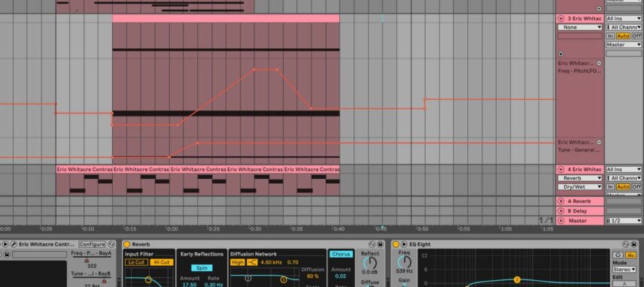Set track 3 monitoring to In
Viewport: 644px width, 287px height.
click(x=611, y=36)
